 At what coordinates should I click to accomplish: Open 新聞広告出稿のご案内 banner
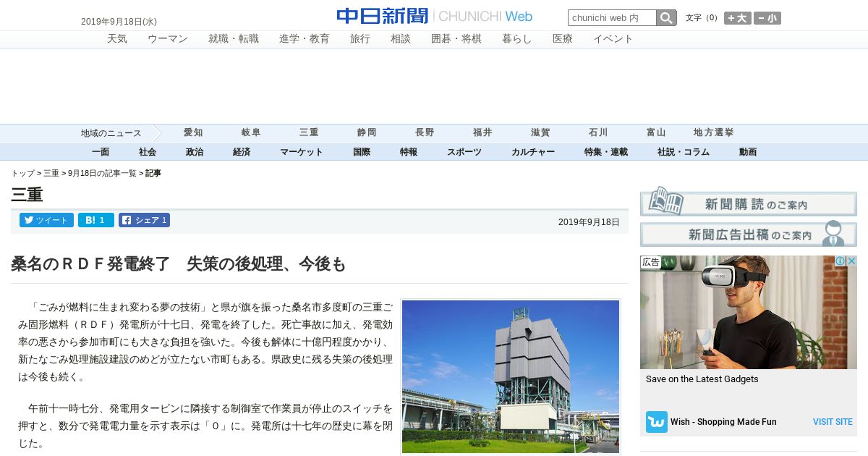(x=749, y=234)
